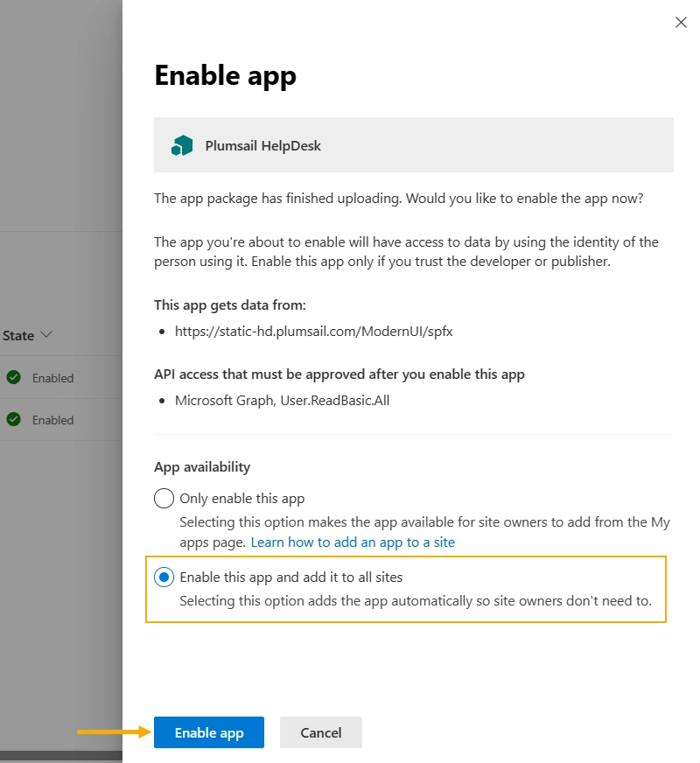Click the 'App availability' heading
The image size is (700, 763).
tap(202, 467)
